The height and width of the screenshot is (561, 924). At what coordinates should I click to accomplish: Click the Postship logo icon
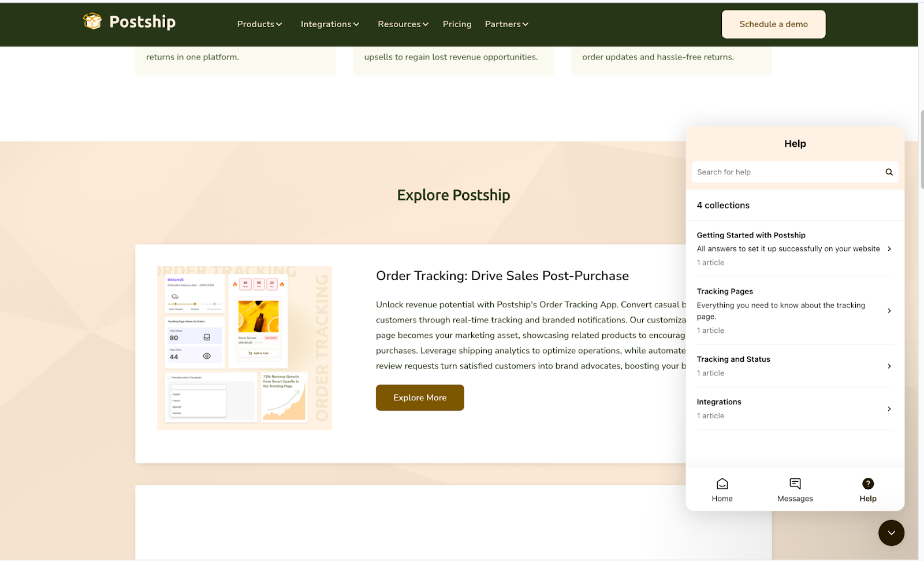[x=92, y=21]
